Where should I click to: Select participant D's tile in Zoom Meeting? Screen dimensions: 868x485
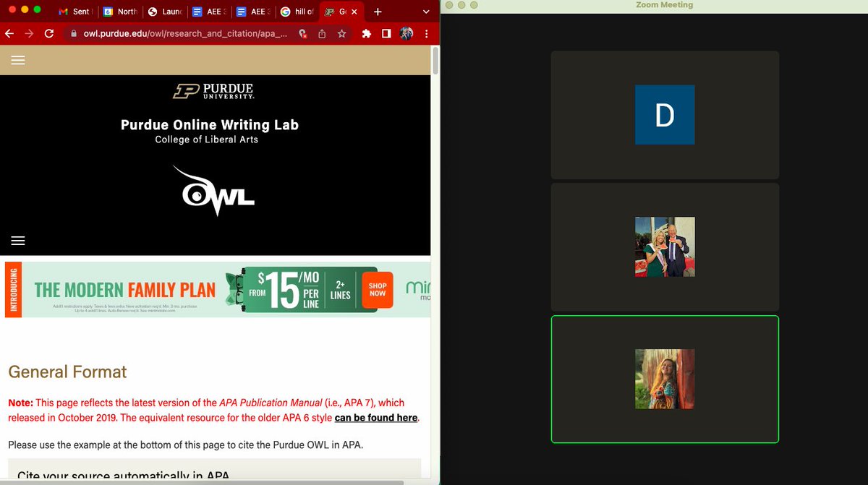665,115
